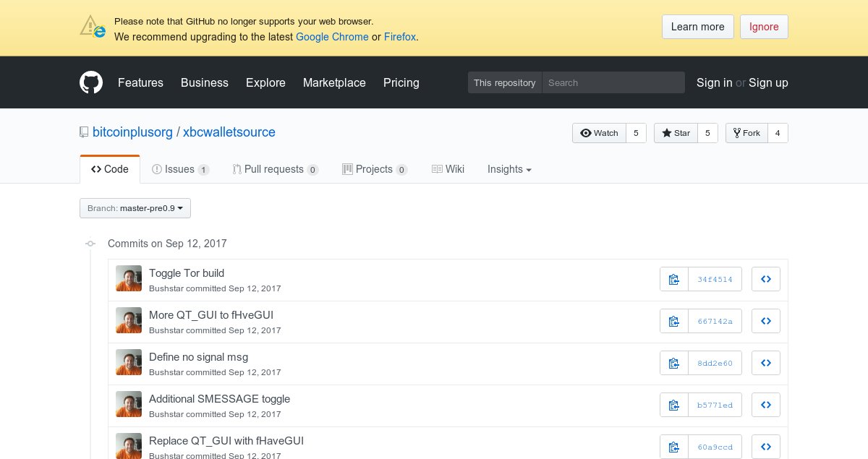Browse repository at commit 60a9ccd
This screenshot has height=459, width=868.
(766, 447)
